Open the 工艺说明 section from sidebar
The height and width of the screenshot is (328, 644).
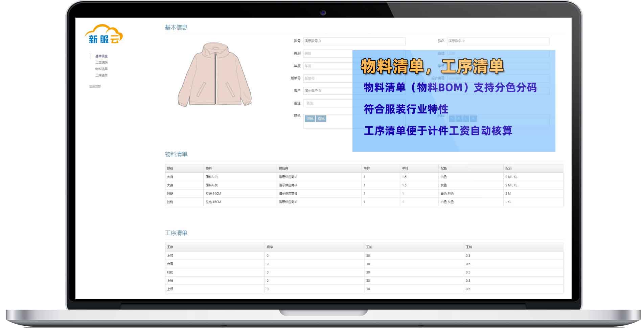101,62
